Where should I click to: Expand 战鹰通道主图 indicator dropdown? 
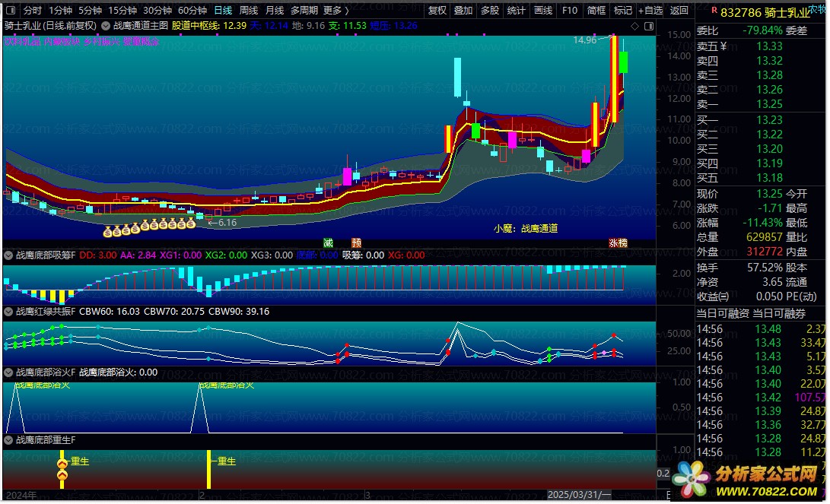click(106, 25)
